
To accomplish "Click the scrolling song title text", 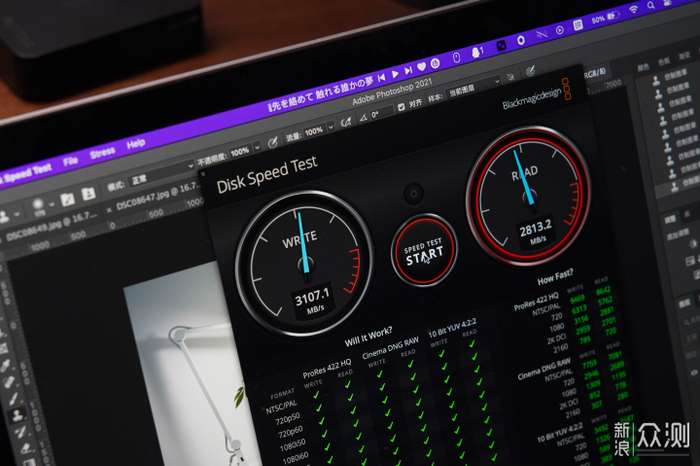I will point(320,94).
